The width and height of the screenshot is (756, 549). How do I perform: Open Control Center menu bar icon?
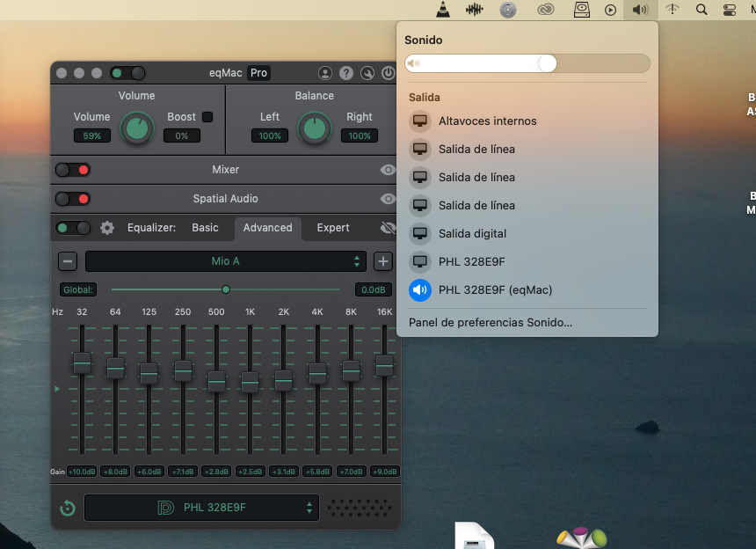(730, 10)
